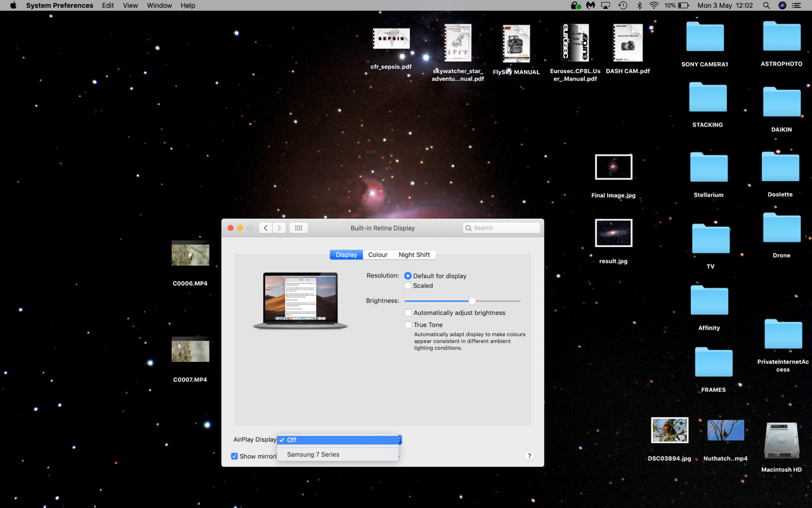Select the Macintosh HD drive icon
The height and width of the screenshot is (508, 812).
(781, 441)
